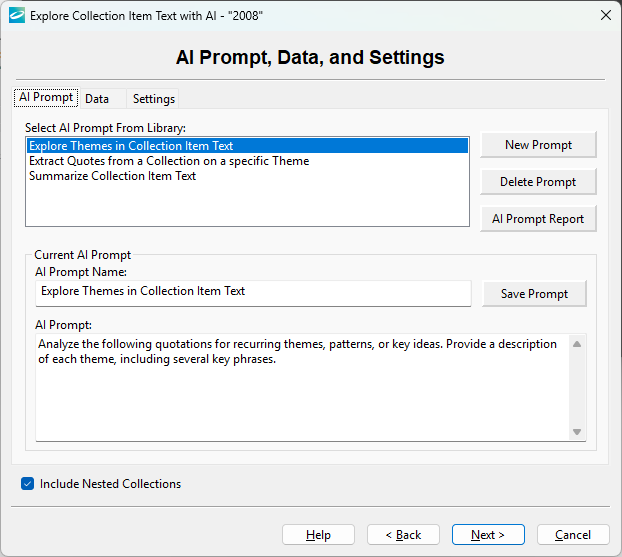Select Summarize Collection Item Text prompt
Screen dimensions: 622x557
click(x=112, y=176)
